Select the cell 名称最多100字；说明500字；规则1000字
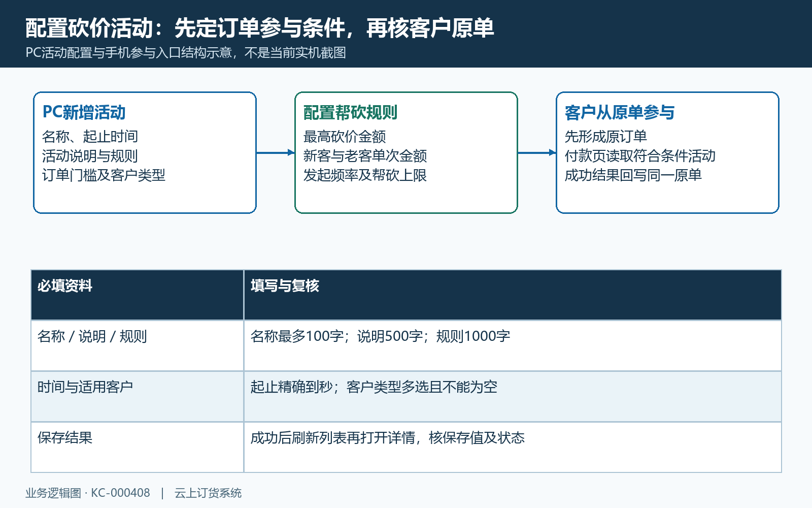 (513, 346)
